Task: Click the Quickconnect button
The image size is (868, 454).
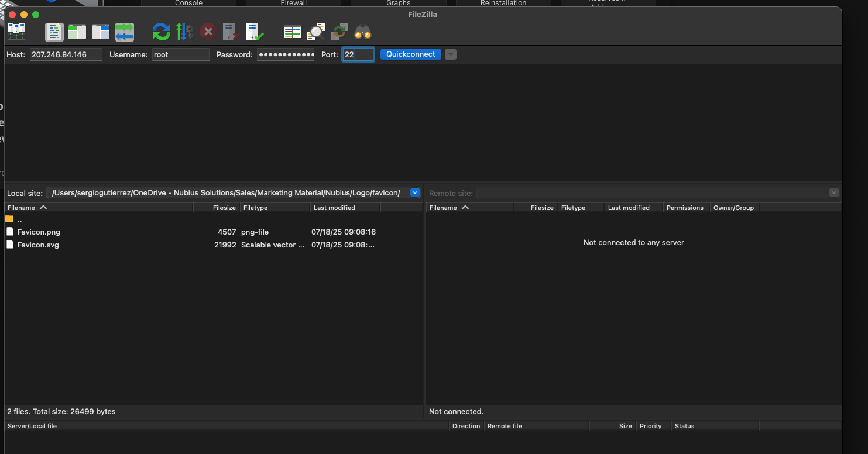Action: point(410,54)
